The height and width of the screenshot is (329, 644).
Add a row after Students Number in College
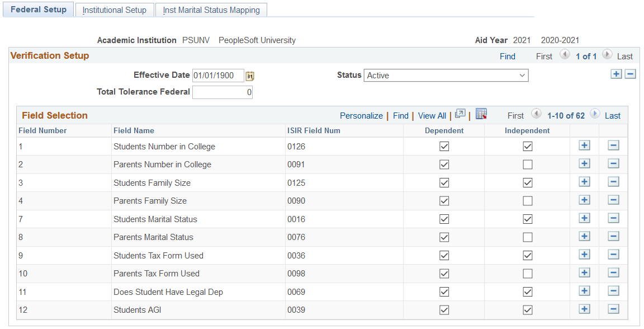tap(584, 145)
